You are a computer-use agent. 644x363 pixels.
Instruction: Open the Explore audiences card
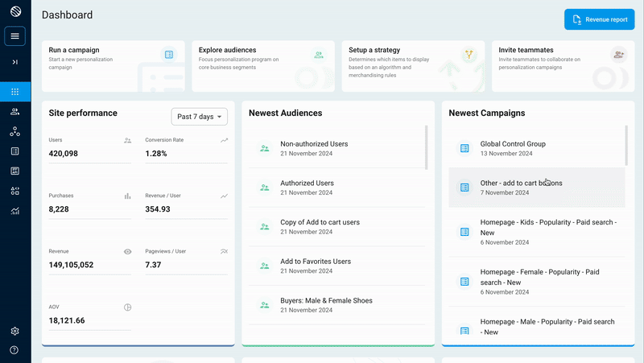point(263,66)
